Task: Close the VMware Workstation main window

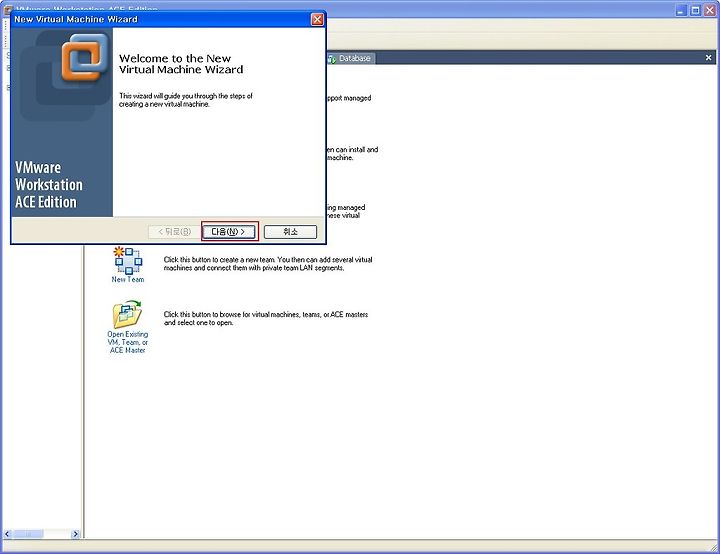Action: [710, 10]
